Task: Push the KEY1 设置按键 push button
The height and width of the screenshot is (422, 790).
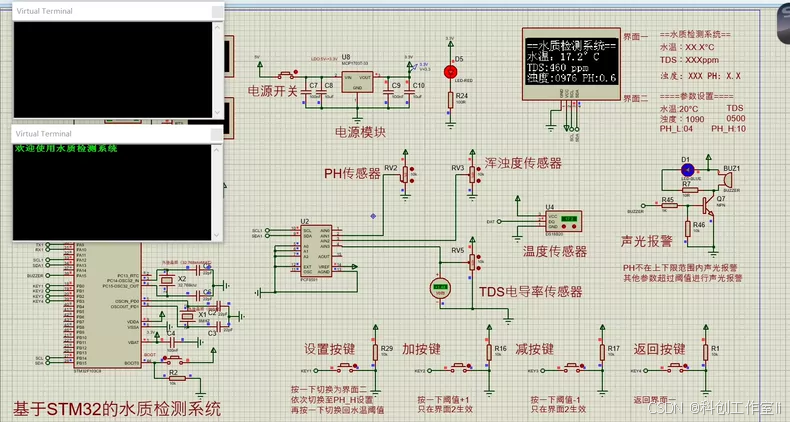Action: 346,367
